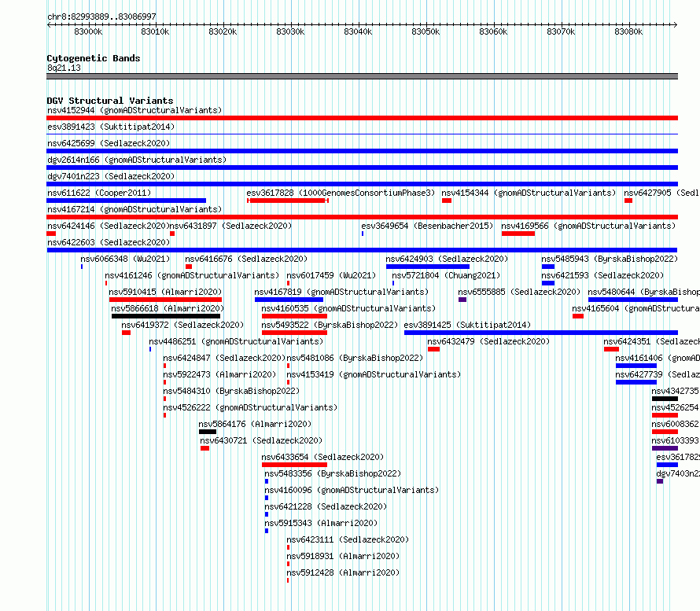The width and height of the screenshot is (700, 611).
Task: Open nsv5485943 (ByrskaBishop2022) label
Action: pos(610,259)
